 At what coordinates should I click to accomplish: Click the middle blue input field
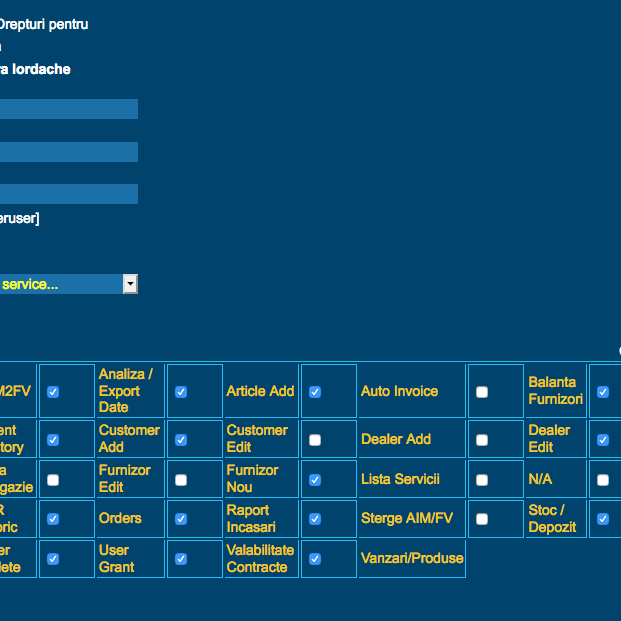pos(68,152)
